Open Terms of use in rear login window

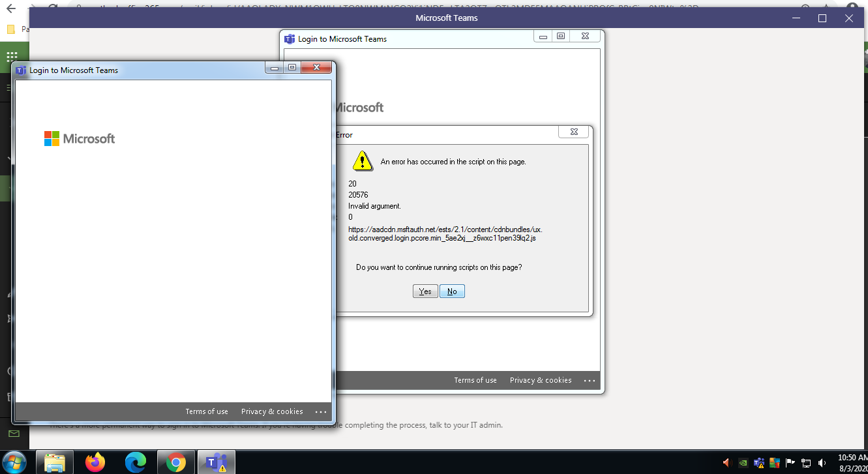475,380
